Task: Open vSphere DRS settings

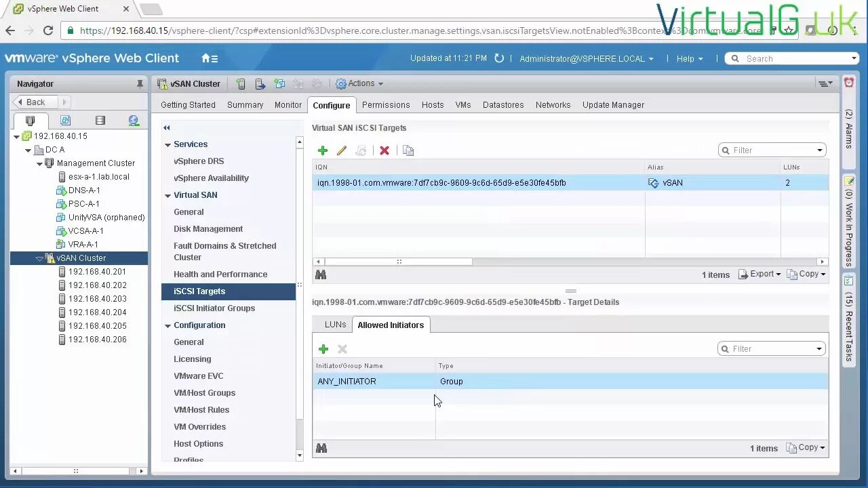Action: point(199,161)
